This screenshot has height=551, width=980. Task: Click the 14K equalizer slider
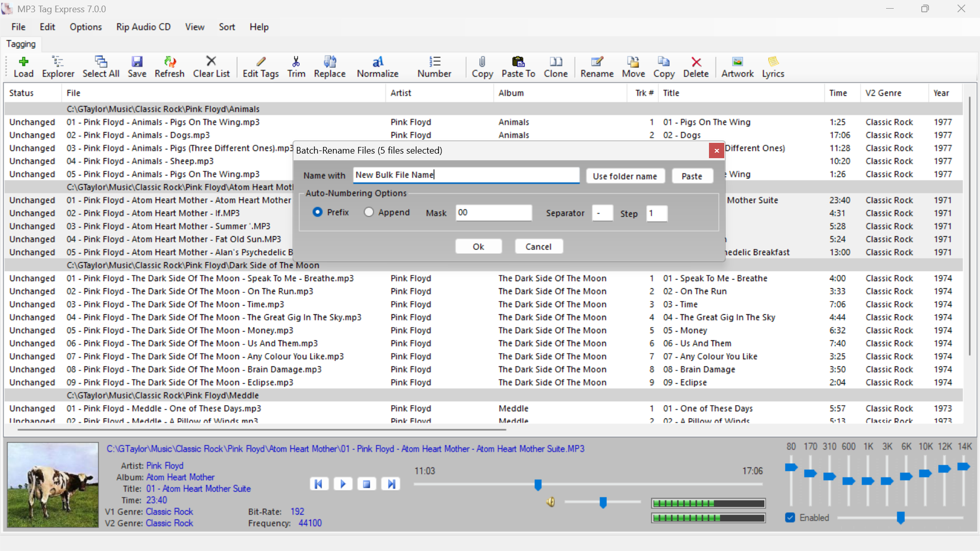pyautogui.click(x=963, y=466)
